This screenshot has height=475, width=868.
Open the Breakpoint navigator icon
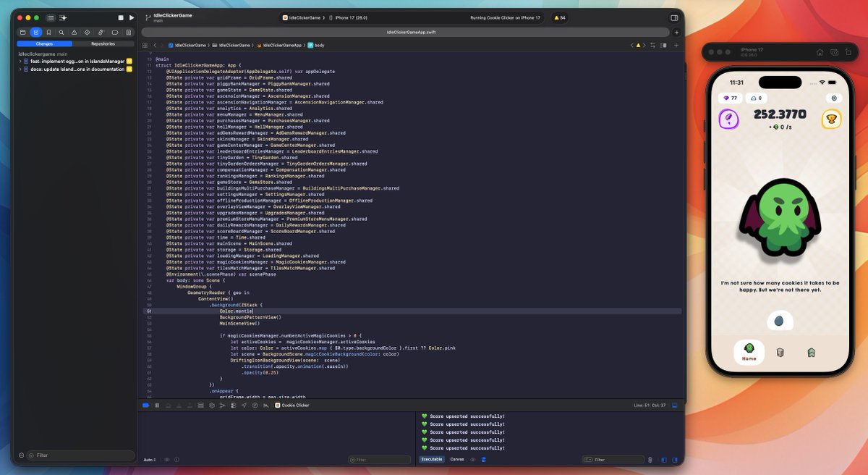coord(115,33)
